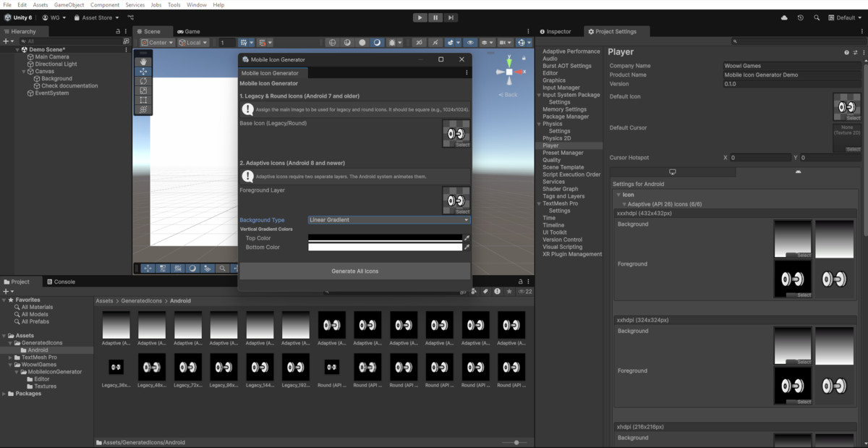Image resolution: width=868 pixels, height=448 pixels.
Task: Expand the Packages folder in Project
Action: pyautogui.click(x=5, y=394)
